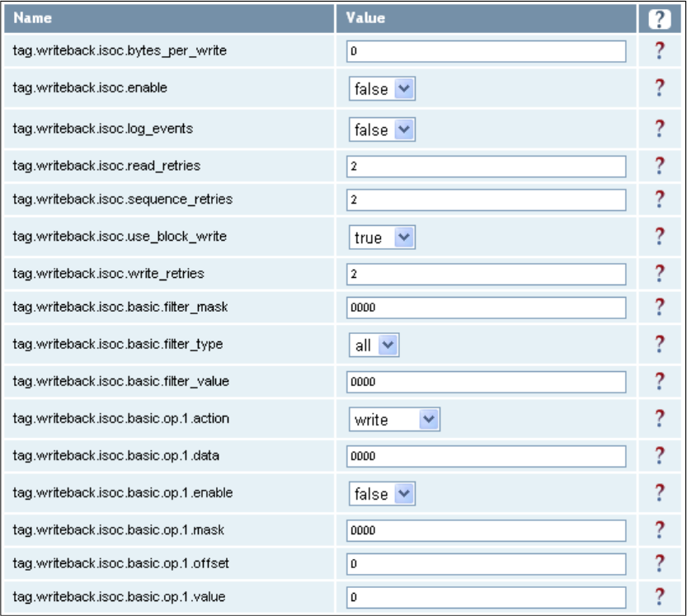Focus the bytes_per_write value field
Screen dimensions: 687x616
[x=486, y=51]
